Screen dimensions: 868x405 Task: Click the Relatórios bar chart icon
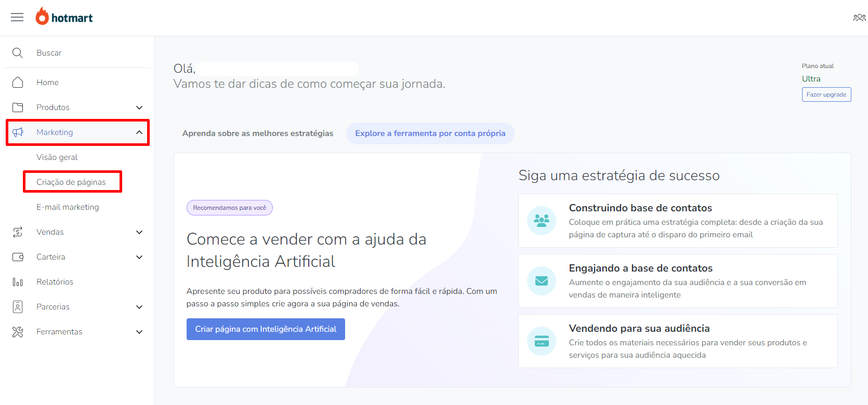pyautogui.click(x=18, y=282)
